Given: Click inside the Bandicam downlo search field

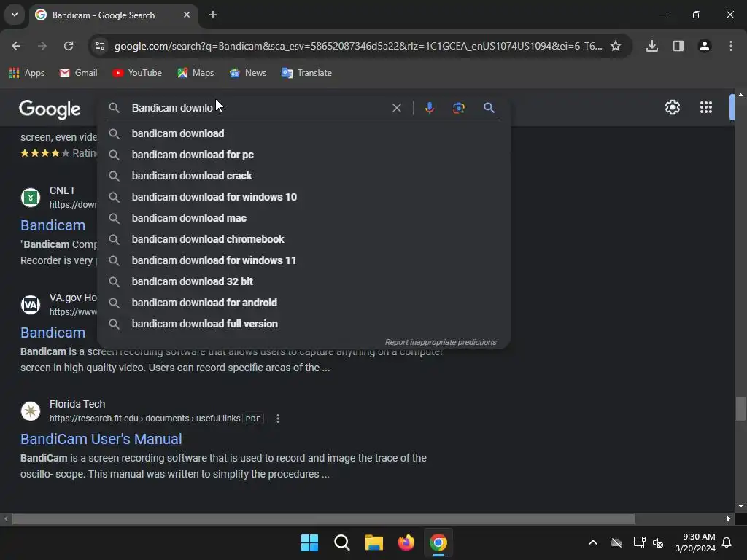Looking at the screenshot, I should [258, 108].
